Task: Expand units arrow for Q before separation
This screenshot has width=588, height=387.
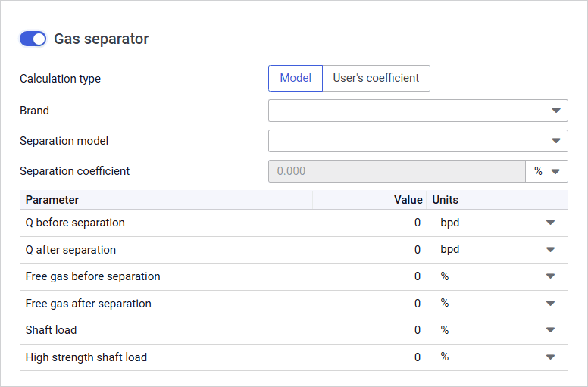Action: pos(550,223)
